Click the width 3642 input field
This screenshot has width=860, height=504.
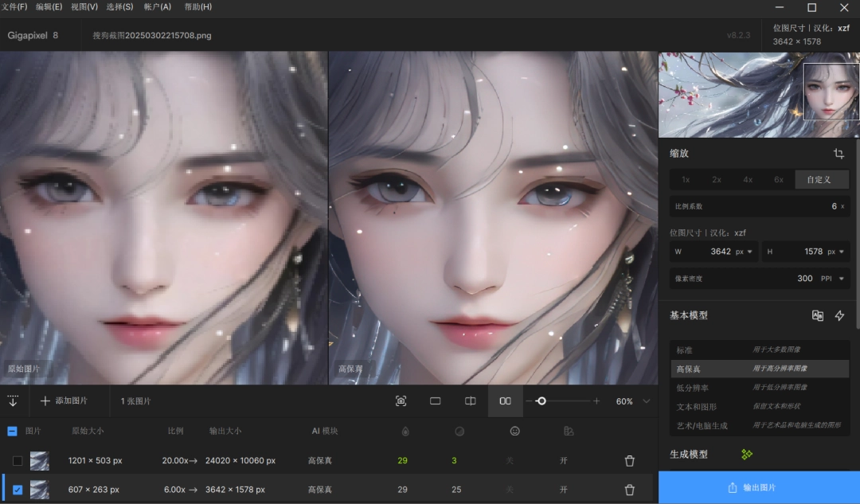[713, 252]
